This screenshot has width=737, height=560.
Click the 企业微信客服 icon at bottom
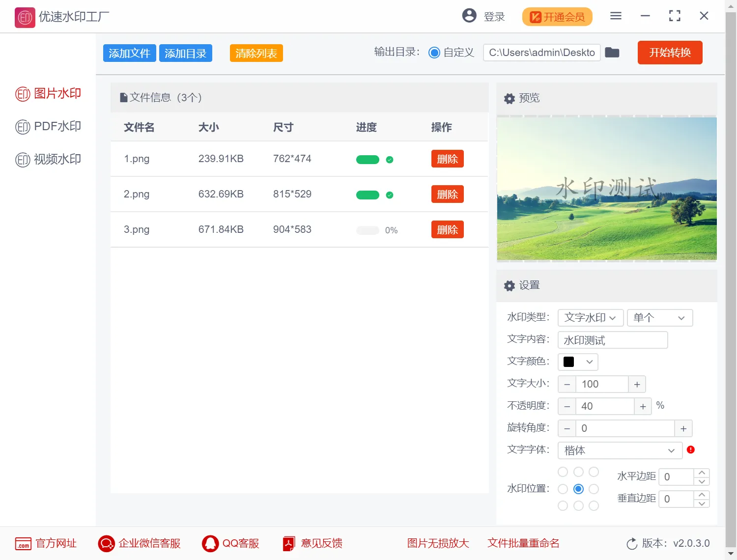(x=106, y=543)
